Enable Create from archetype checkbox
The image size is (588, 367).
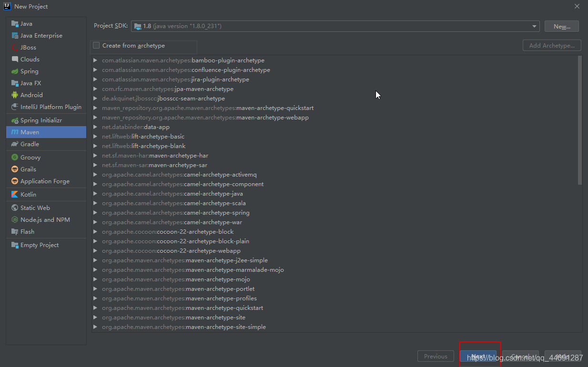click(x=96, y=46)
